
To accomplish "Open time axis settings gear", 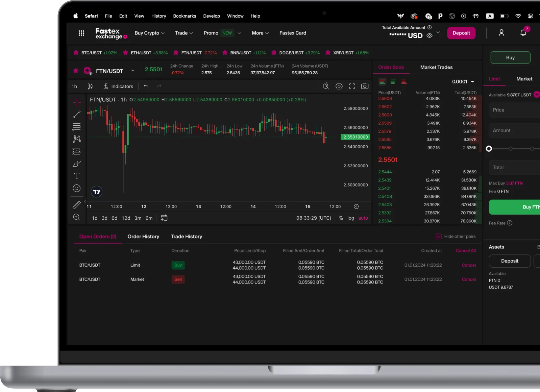I will pos(356,206).
